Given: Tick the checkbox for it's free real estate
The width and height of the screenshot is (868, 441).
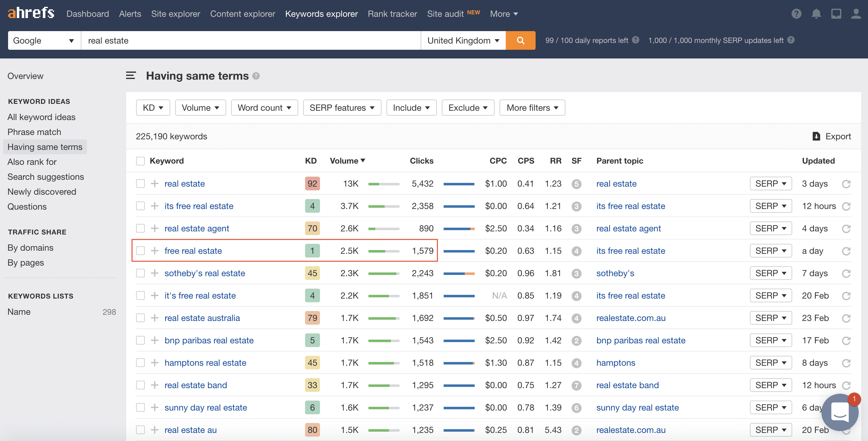Looking at the screenshot, I should coord(140,295).
